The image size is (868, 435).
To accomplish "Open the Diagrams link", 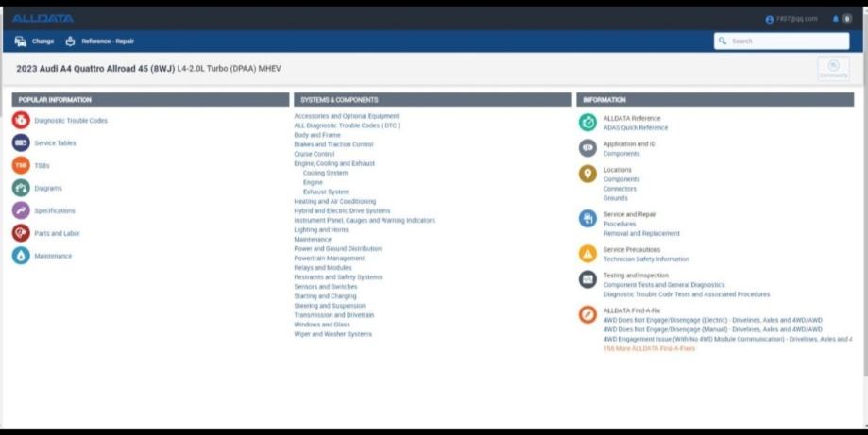I will coord(48,189).
